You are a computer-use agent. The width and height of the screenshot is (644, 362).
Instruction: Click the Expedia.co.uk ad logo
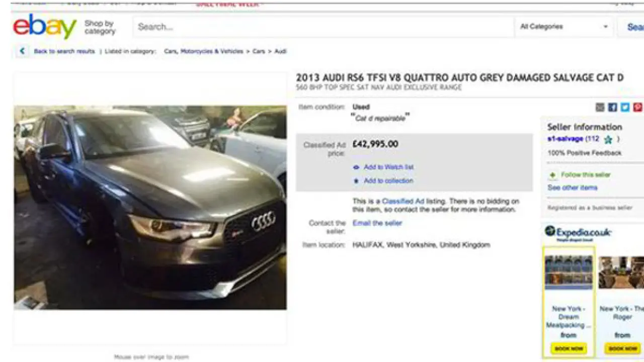[x=578, y=233]
